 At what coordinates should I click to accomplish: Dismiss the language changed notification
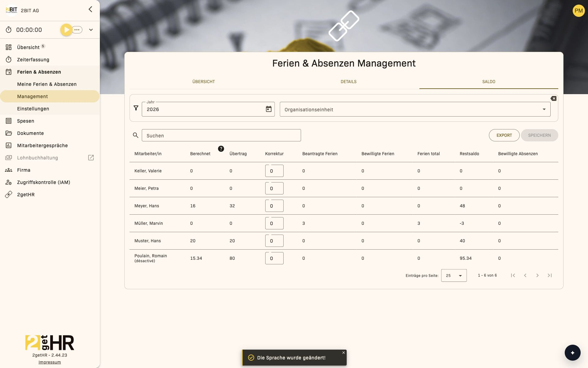click(x=344, y=353)
